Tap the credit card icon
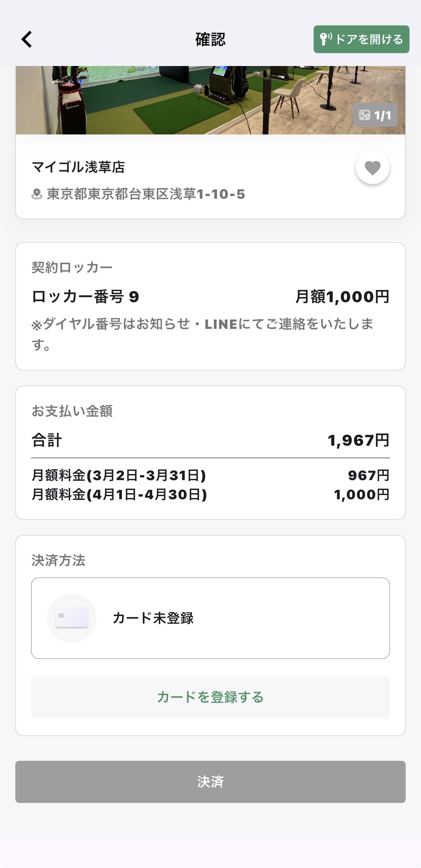Image resolution: width=421 pixels, height=868 pixels. (x=72, y=618)
